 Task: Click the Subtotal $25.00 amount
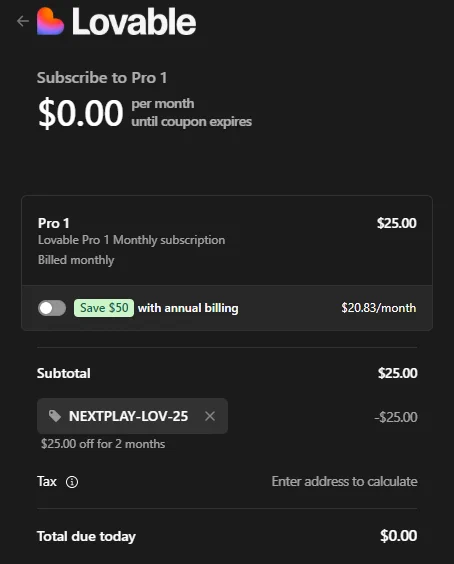click(398, 373)
